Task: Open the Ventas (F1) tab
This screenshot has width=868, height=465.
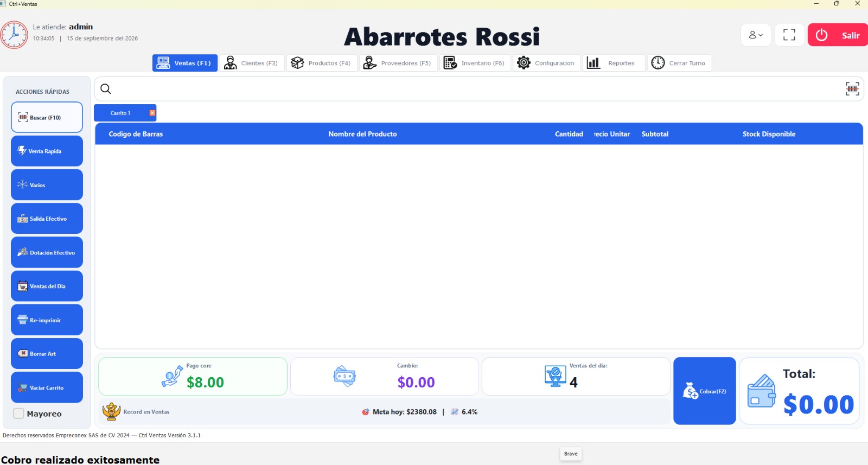Action: 185,63
